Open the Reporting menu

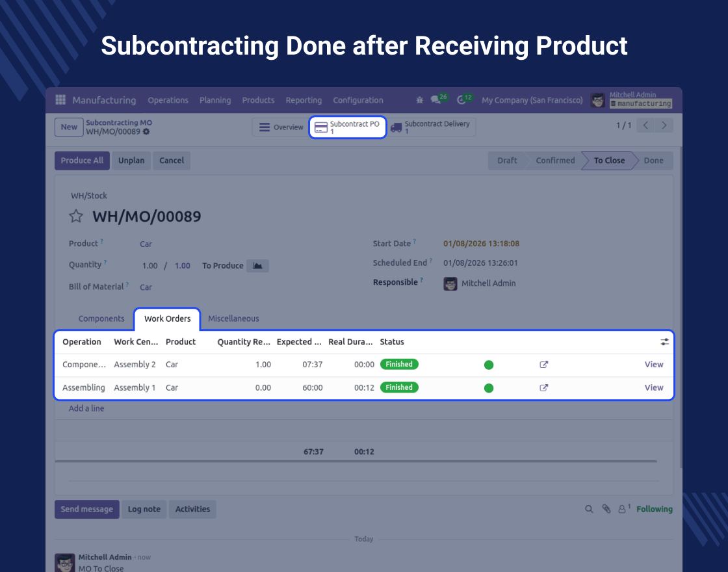pyautogui.click(x=304, y=100)
